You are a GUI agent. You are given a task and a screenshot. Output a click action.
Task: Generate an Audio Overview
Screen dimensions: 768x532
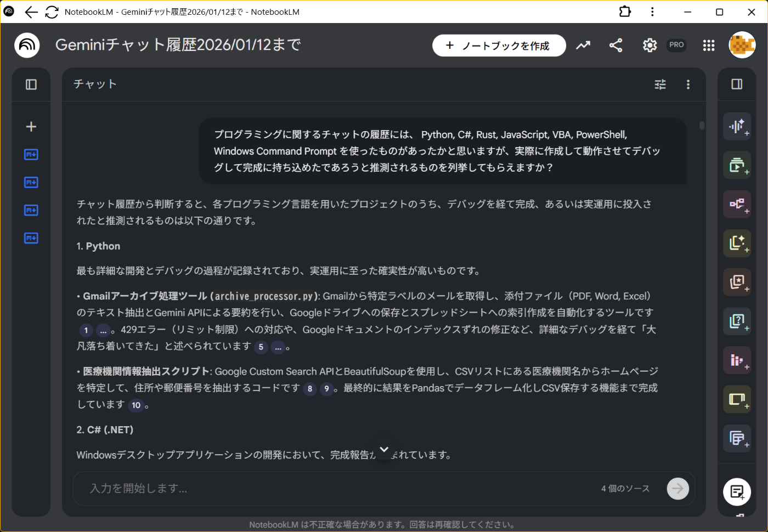[737, 127]
